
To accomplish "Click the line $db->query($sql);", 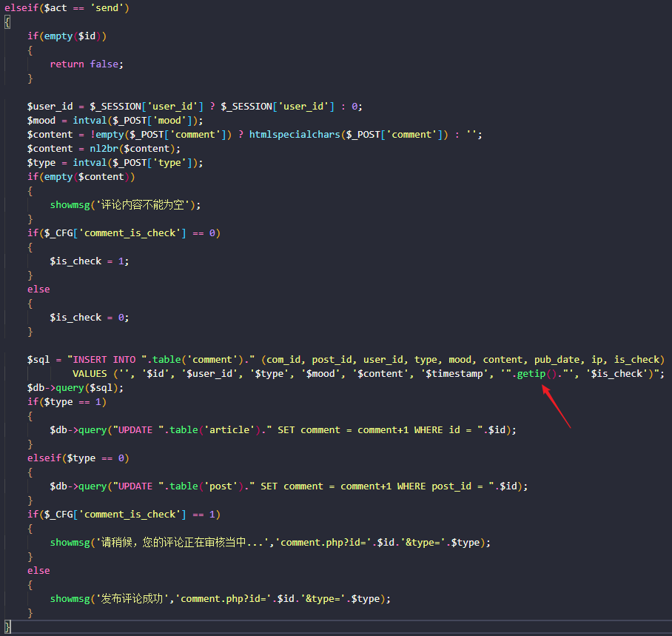I will (x=75, y=388).
